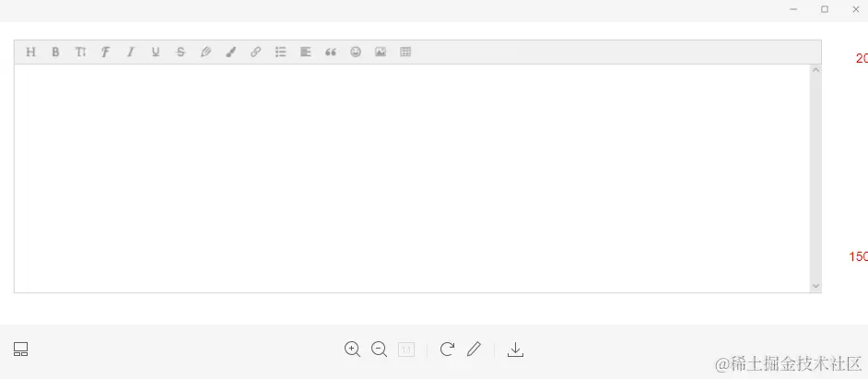868x379 pixels.
Task: Zoom in on the image viewer
Action: coord(353,349)
